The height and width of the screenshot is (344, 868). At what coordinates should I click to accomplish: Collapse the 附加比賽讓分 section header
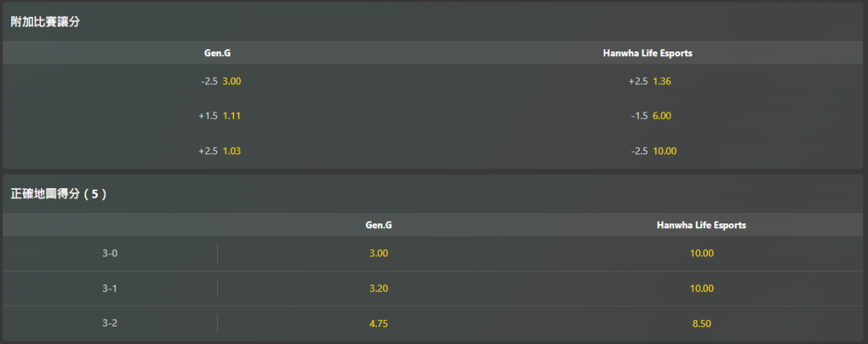pyautogui.click(x=45, y=23)
